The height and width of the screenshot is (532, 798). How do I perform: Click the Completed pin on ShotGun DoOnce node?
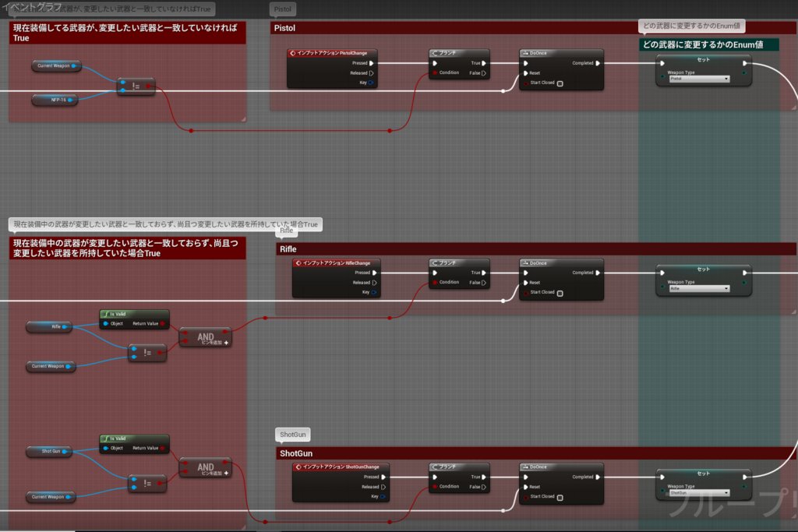[598, 477]
